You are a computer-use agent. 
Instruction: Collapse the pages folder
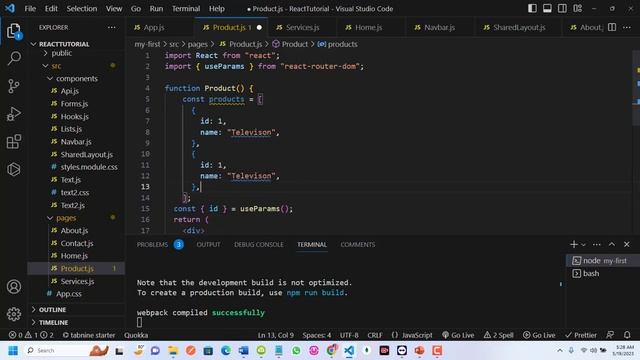pos(66,218)
